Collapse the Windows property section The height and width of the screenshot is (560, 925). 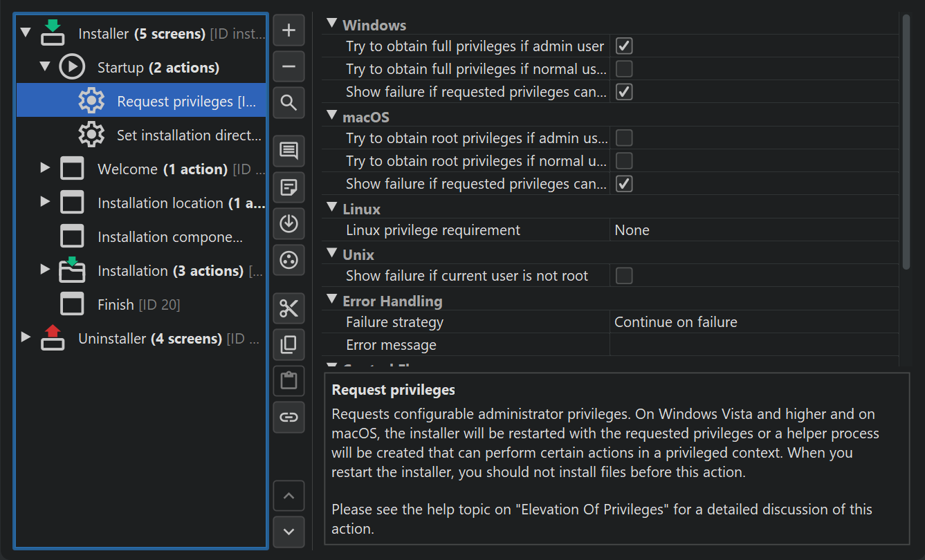pyautogui.click(x=332, y=24)
